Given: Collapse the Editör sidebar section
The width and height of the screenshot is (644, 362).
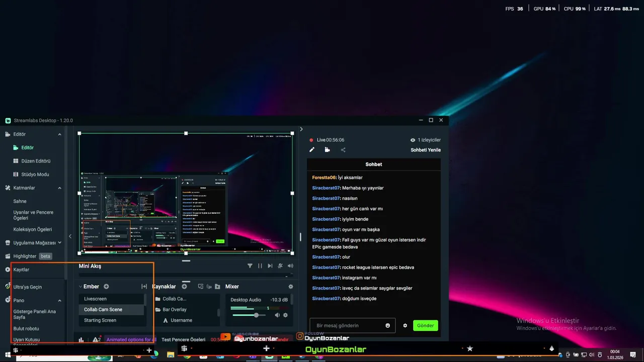Looking at the screenshot, I should [59, 134].
